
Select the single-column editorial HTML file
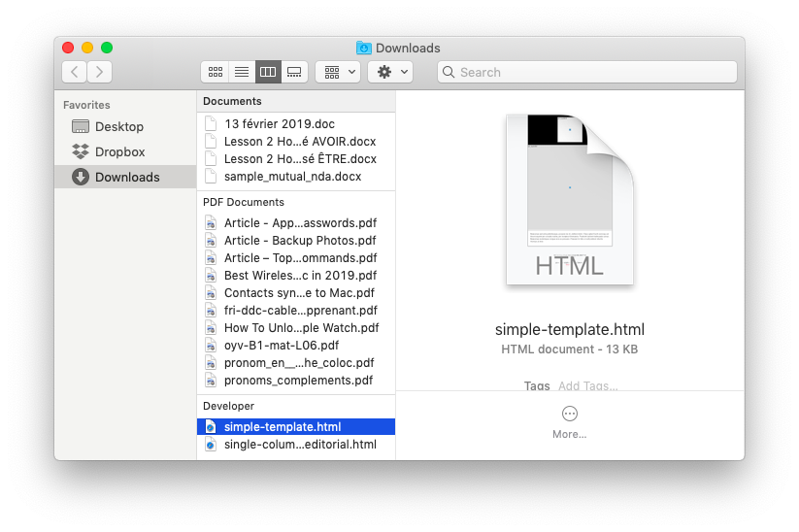299,445
